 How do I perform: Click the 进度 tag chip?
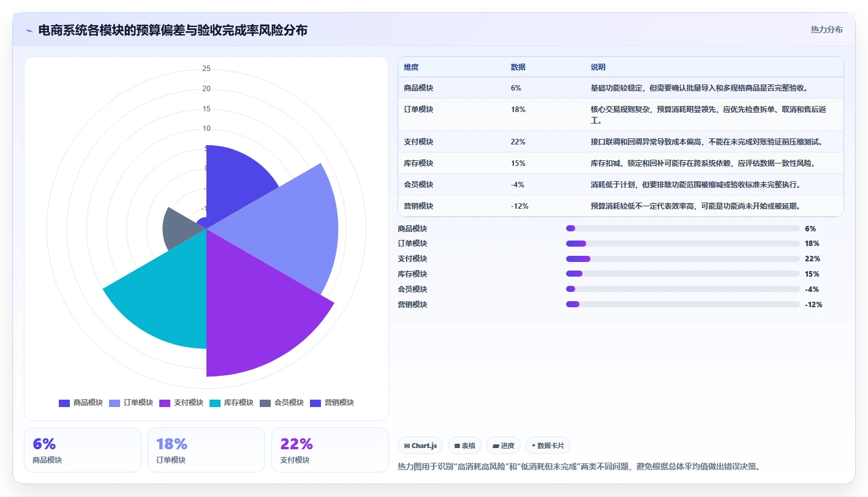504,446
